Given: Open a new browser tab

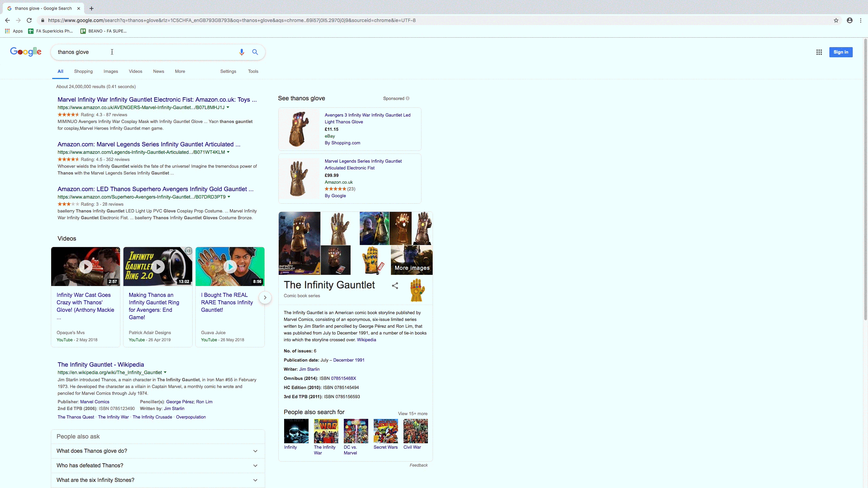Looking at the screenshot, I should pyautogui.click(x=92, y=8).
